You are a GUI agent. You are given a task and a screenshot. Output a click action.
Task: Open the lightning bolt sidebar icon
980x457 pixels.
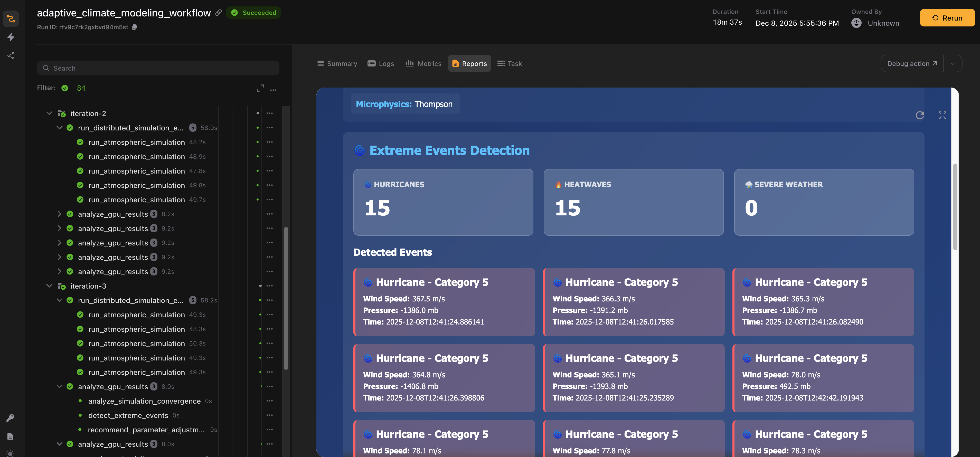11,37
